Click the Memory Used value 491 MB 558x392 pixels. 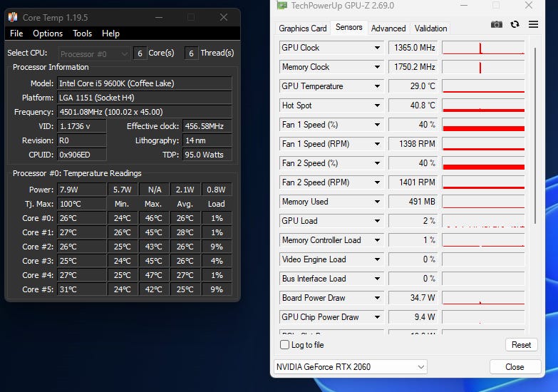pyautogui.click(x=413, y=202)
